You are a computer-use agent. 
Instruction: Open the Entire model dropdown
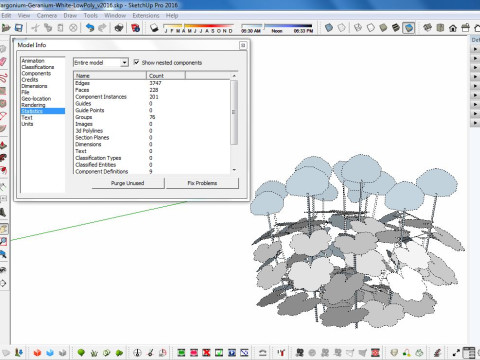pyautogui.click(x=101, y=62)
